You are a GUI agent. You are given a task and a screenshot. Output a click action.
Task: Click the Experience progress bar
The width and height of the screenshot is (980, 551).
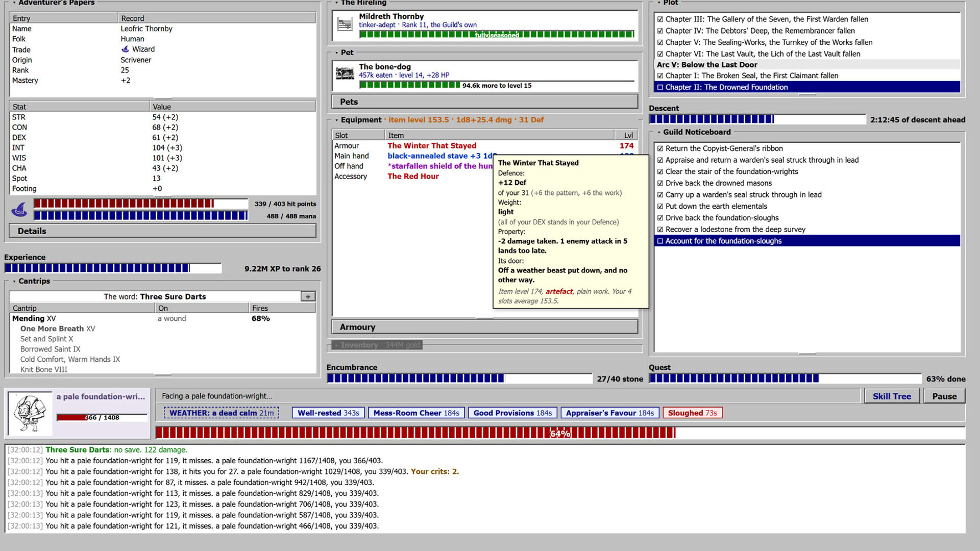[113, 268]
